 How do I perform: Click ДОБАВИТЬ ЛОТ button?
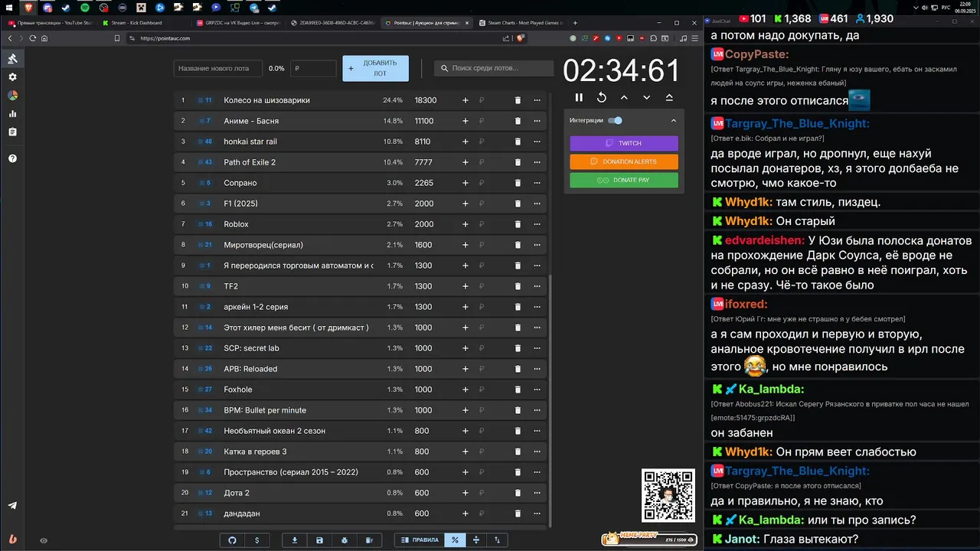[375, 68]
